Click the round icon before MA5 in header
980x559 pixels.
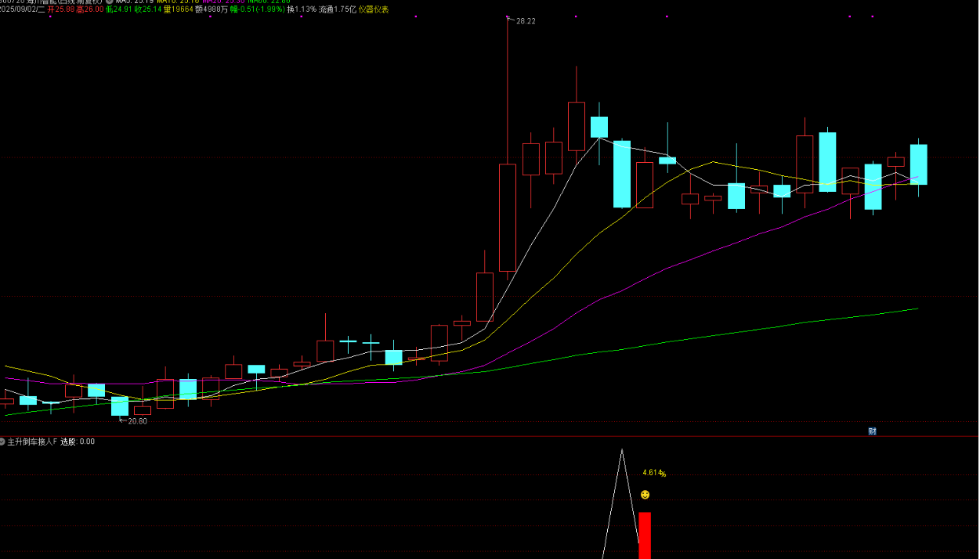point(109,2)
